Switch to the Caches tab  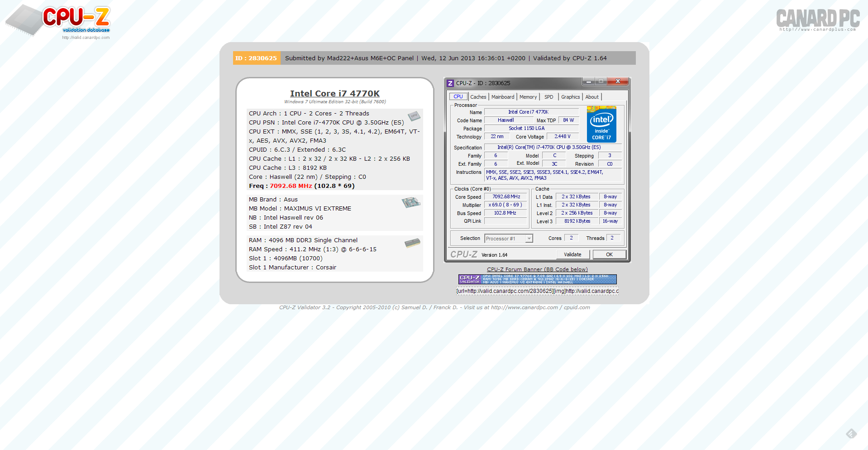pyautogui.click(x=478, y=97)
